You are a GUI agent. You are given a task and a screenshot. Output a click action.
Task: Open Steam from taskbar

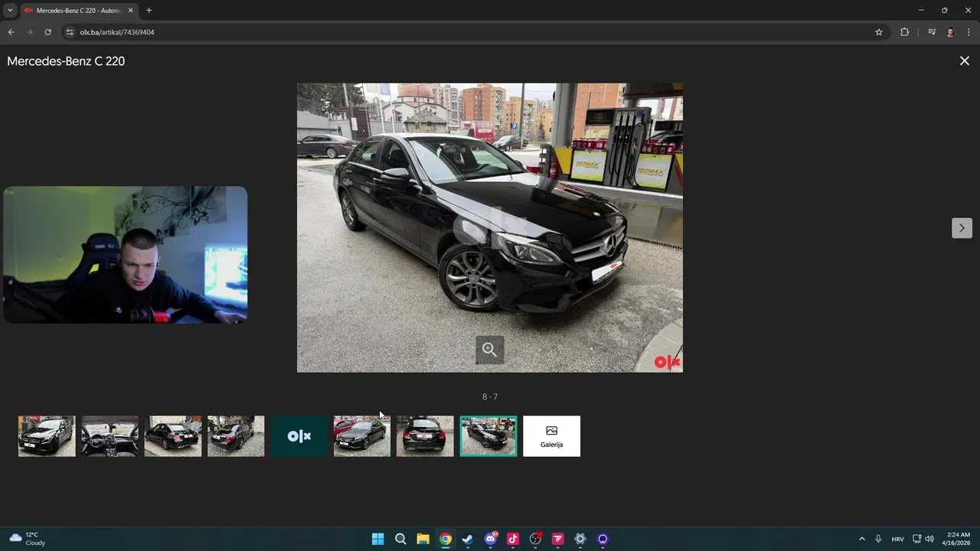pyautogui.click(x=468, y=539)
